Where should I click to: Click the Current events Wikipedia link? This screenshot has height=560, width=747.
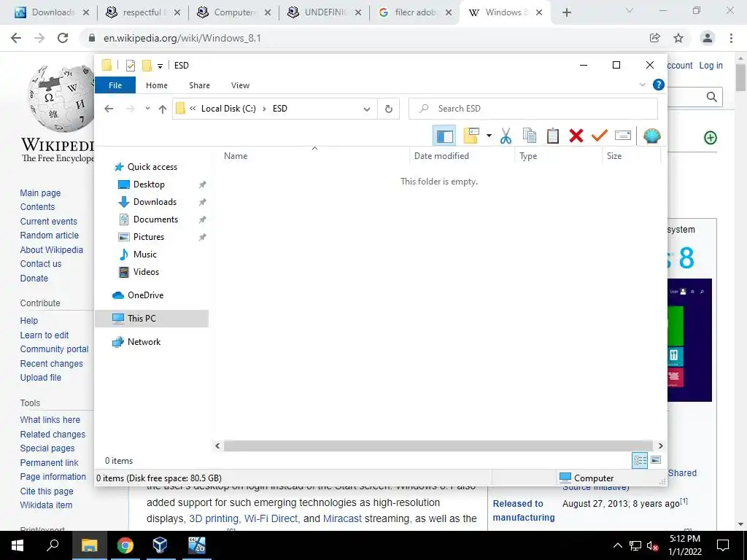coord(48,222)
